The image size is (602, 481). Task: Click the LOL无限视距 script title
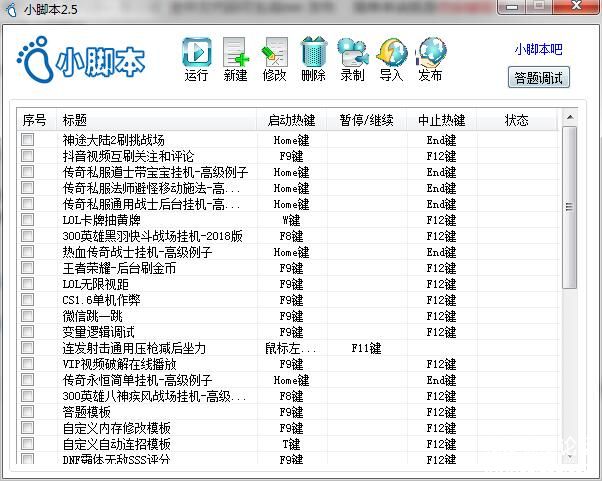(x=96, y=284)
